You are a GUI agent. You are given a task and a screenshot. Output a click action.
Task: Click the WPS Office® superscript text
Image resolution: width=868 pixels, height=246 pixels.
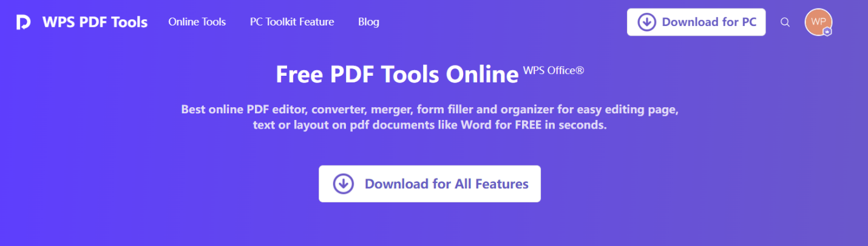(554, 70)
